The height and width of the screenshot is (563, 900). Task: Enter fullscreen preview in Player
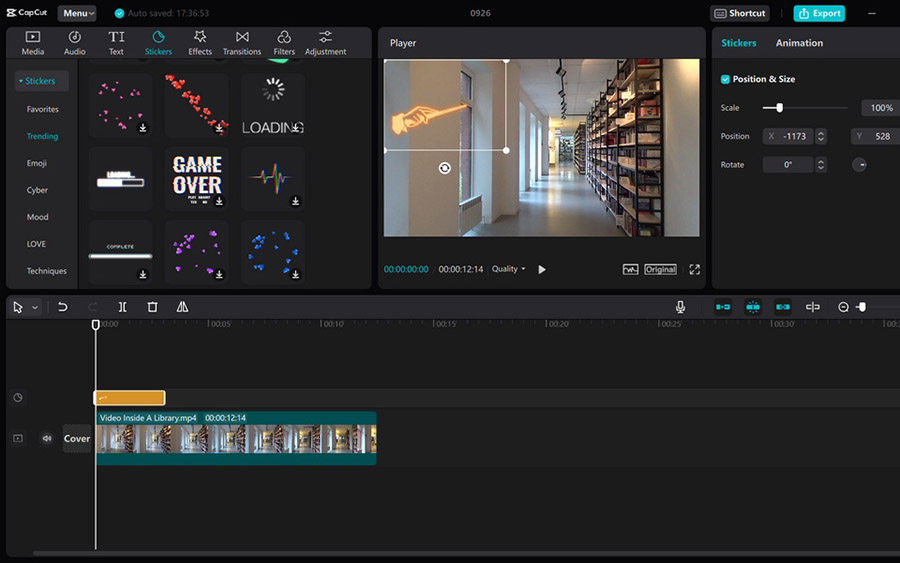(x=694, y=269)
